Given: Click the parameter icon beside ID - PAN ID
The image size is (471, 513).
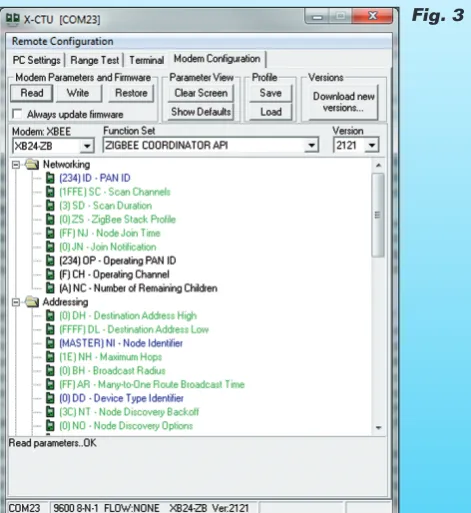Looking at the screenshot, I should [x=50, y=178].
